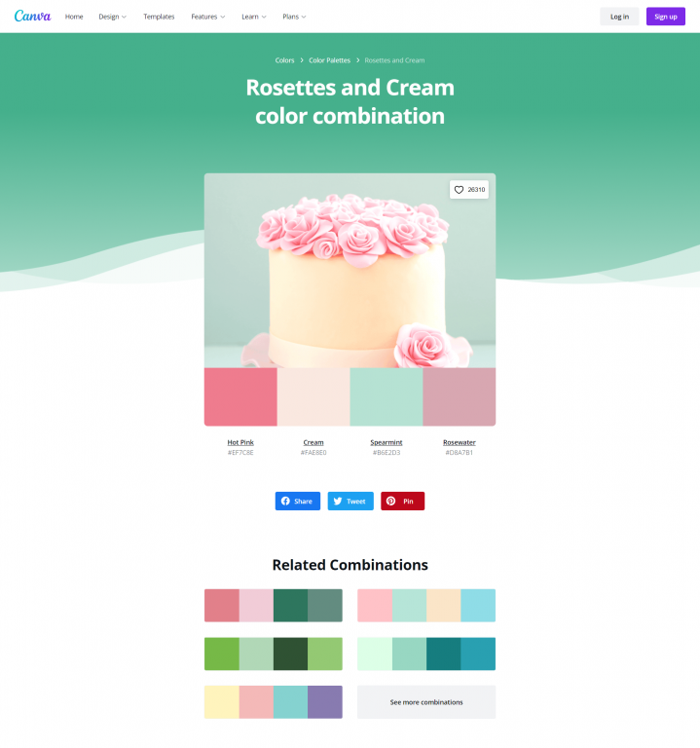Open Templates page from navbar
700x748 pixels.
click(159, 17)
